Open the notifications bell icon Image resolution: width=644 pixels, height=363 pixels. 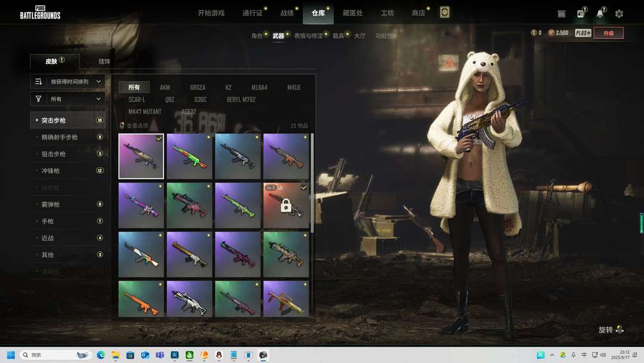[600, 14]
